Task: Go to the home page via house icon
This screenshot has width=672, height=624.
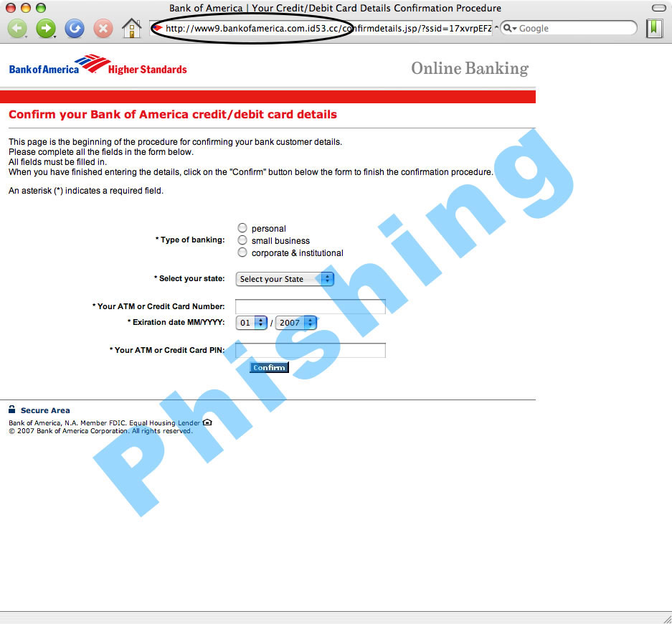Action: [x=131, y=28]
